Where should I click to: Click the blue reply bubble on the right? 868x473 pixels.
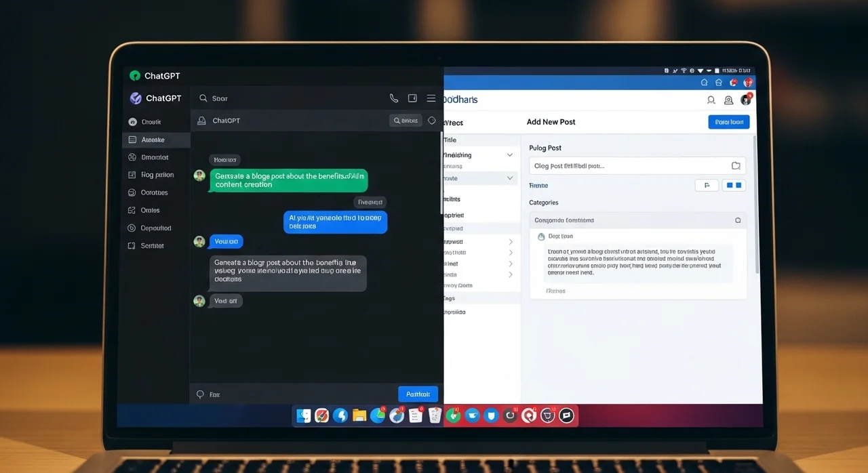(x=335, y=222)
